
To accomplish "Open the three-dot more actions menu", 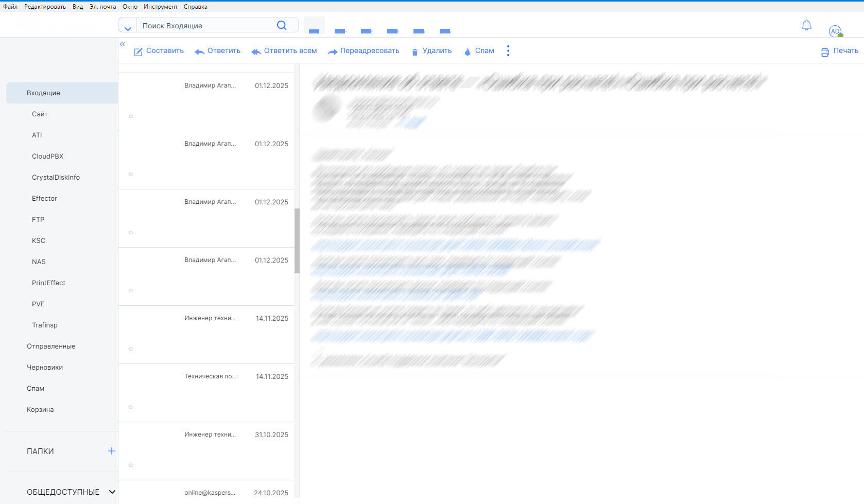I will pos(508,50).
